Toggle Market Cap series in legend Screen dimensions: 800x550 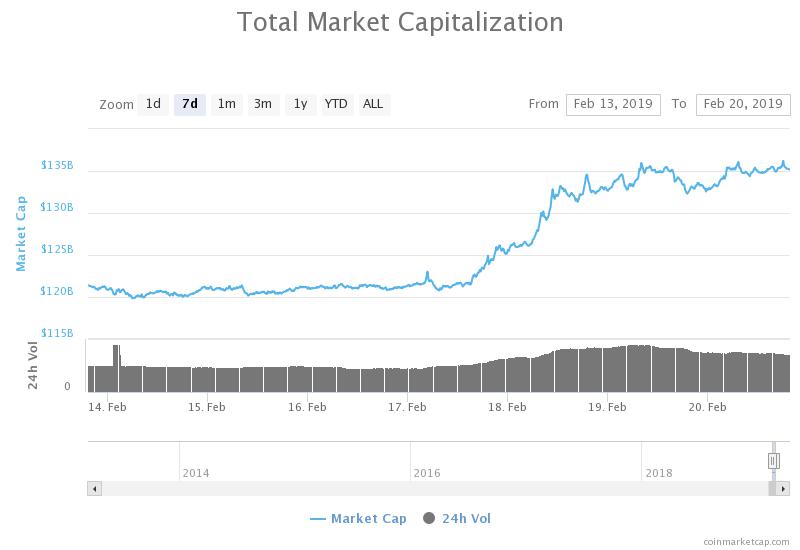click(368, 519)
